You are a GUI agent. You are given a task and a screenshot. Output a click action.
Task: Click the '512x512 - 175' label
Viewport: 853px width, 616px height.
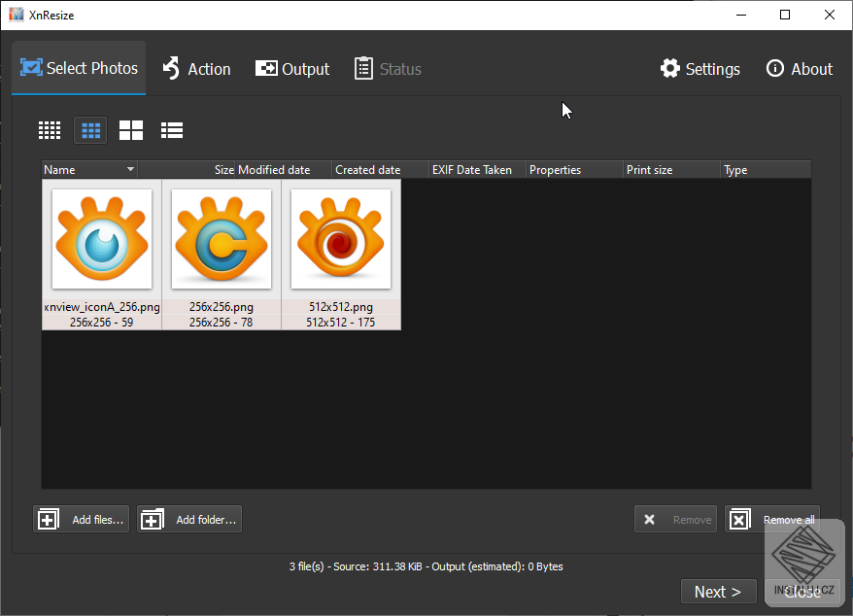tap(341, 323)
